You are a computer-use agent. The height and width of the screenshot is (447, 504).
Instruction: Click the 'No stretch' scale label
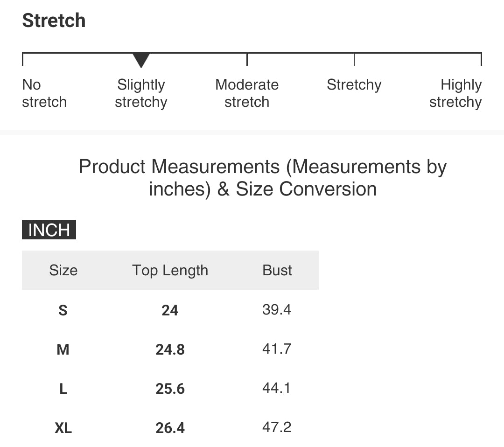click(x=44, y=93)
